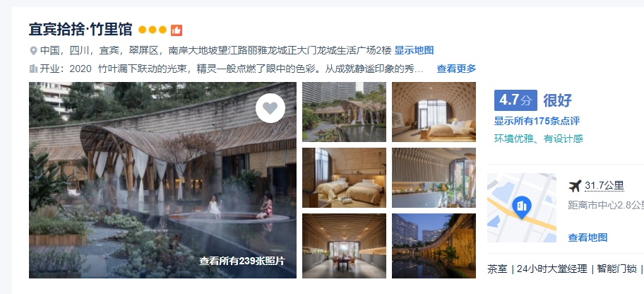The height and width of the screenshot is (294, 644).
Task: Click the 4.7分 rating score badge
Action: (x=515, y=100)
